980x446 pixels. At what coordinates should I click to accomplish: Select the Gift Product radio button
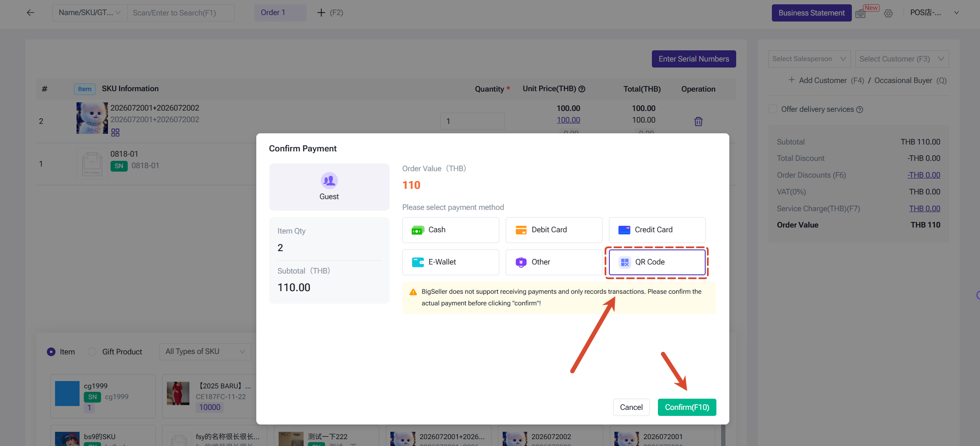(x=92, y=352)
